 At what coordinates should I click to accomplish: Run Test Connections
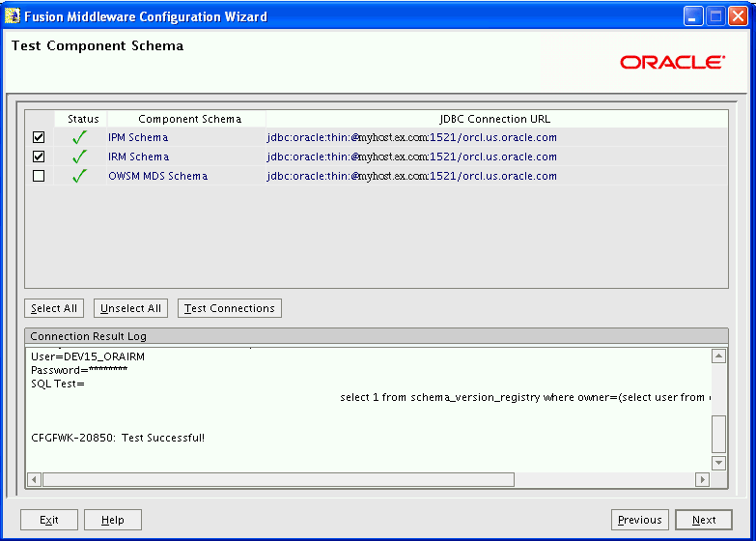[230, 308]
